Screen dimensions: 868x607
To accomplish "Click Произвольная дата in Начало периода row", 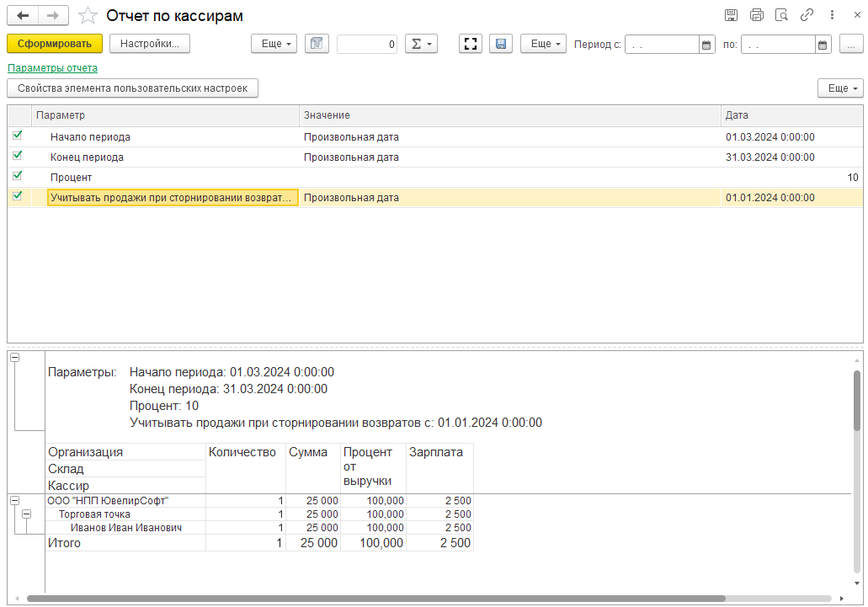I will click(x=351, y=136).
